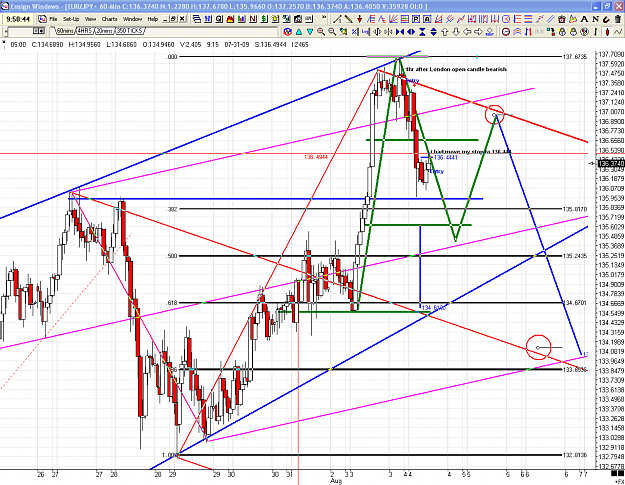This screenshot has width=625, height=485.
Task: Select the N note tool
Action: (595, 19)
